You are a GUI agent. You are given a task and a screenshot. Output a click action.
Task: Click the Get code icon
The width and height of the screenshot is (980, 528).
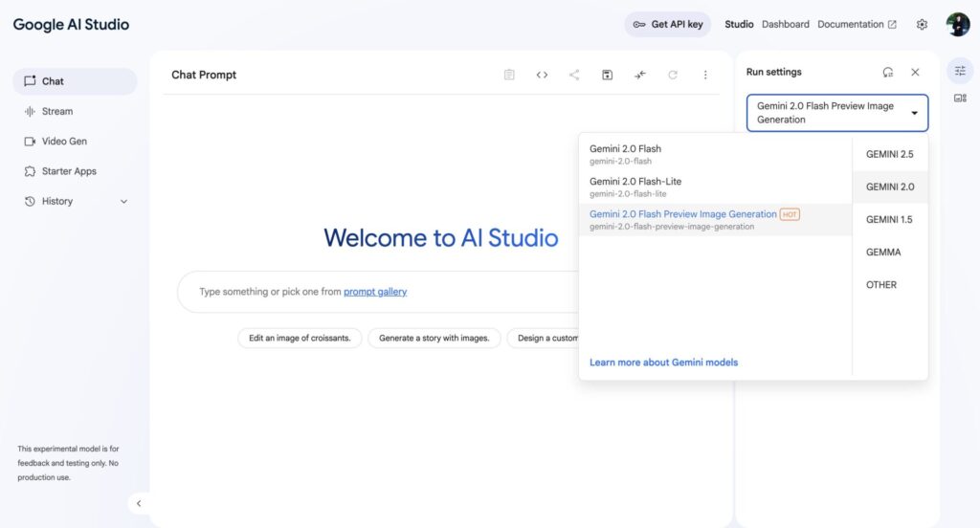(x=542, y=75)
